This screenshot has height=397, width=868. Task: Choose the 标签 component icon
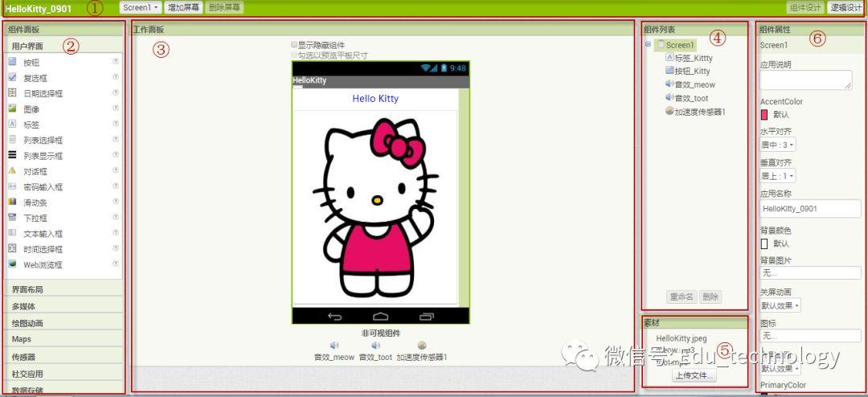point(12,124)
